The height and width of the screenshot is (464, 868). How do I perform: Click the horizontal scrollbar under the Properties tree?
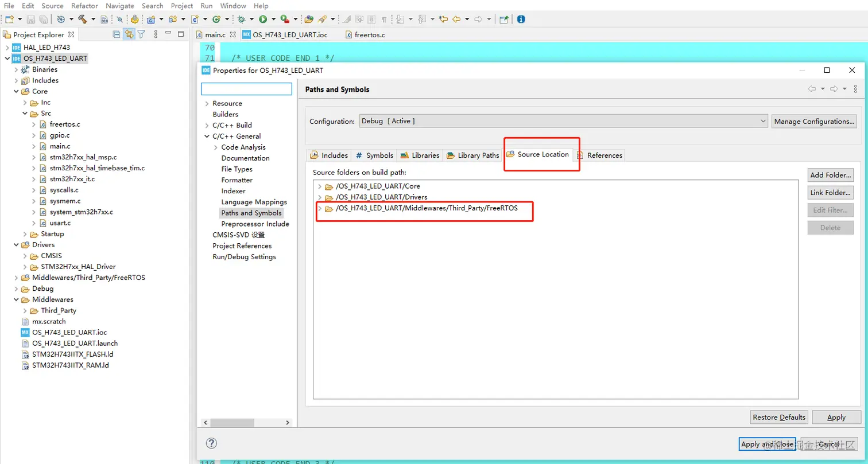point(246,422)
